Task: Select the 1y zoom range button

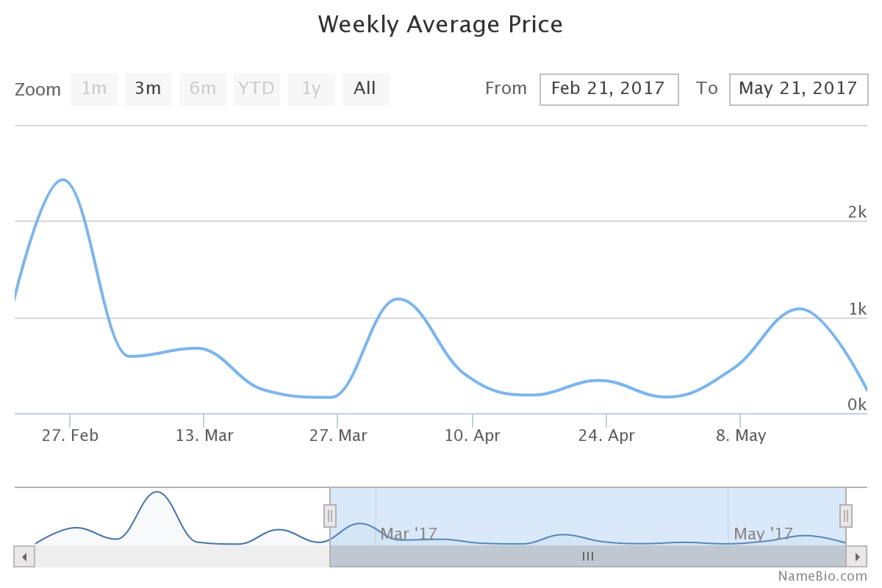Action: [312, 89]
